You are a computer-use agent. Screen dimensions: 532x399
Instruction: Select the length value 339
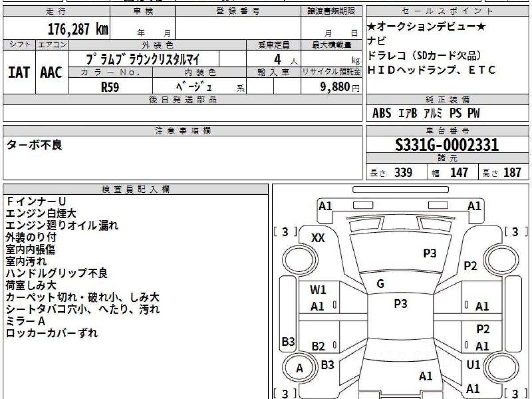pyautogui.click(x=403, y=172)
